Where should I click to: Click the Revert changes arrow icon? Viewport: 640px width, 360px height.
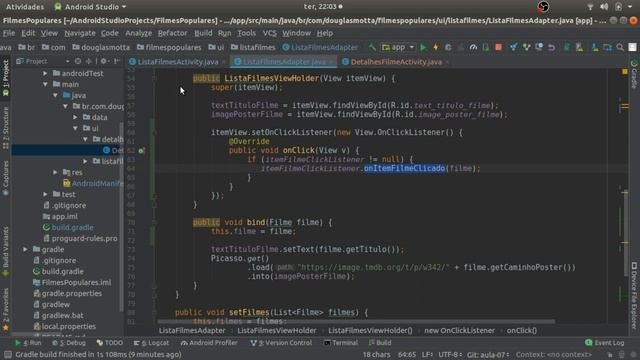tap(551, 47)
